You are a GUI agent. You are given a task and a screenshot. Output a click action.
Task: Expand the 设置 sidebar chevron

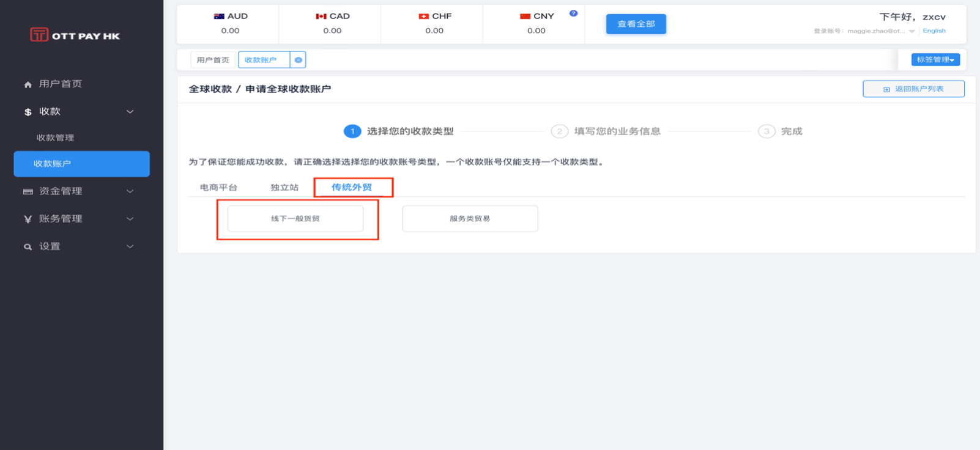pyautogui.click(x=130, y=246)
